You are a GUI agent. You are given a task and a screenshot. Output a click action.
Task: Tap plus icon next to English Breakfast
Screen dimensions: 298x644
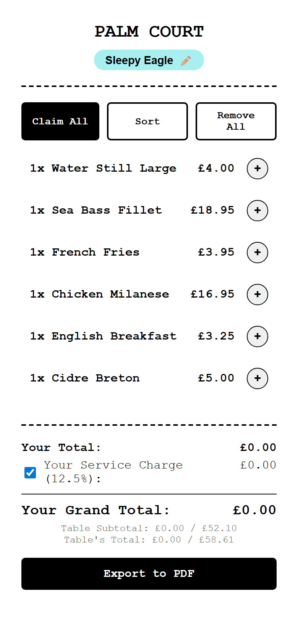pos(258,336)
